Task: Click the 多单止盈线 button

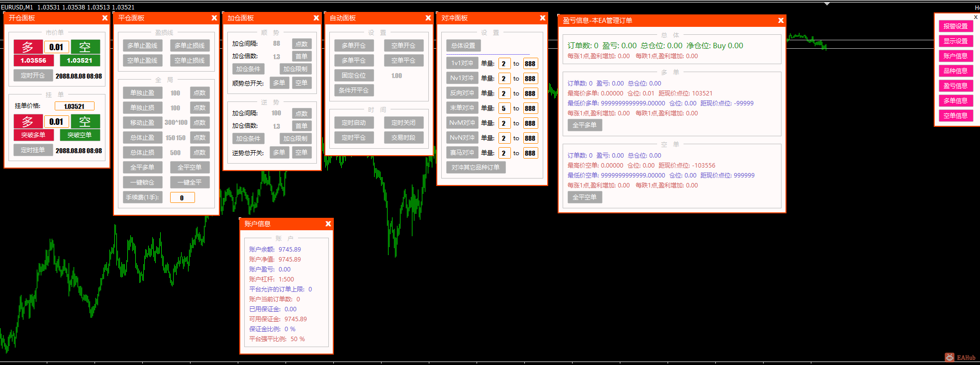Action: (142, 45)
